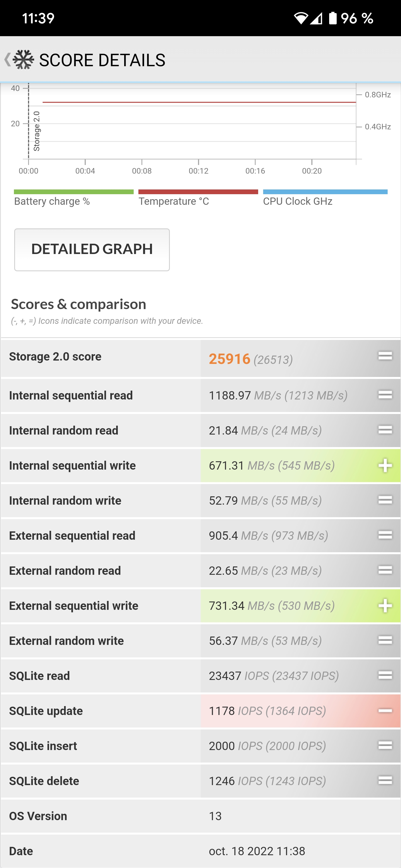Tap the orange 25916 storage score value
Screen dimensions: 401x868
(x=229, y=359)
